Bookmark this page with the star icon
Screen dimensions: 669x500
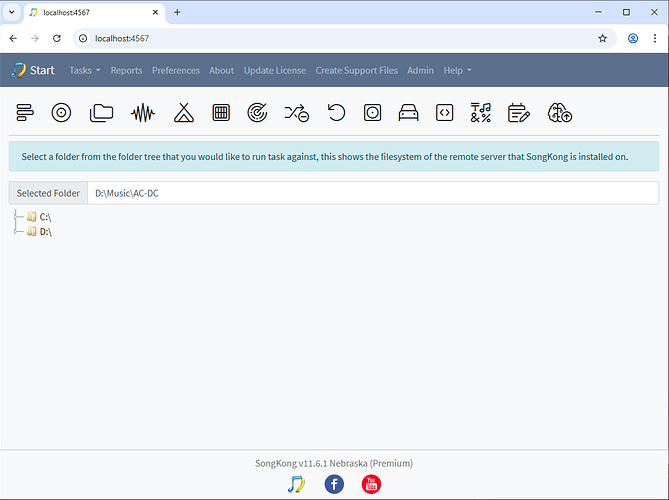(602, 38)
